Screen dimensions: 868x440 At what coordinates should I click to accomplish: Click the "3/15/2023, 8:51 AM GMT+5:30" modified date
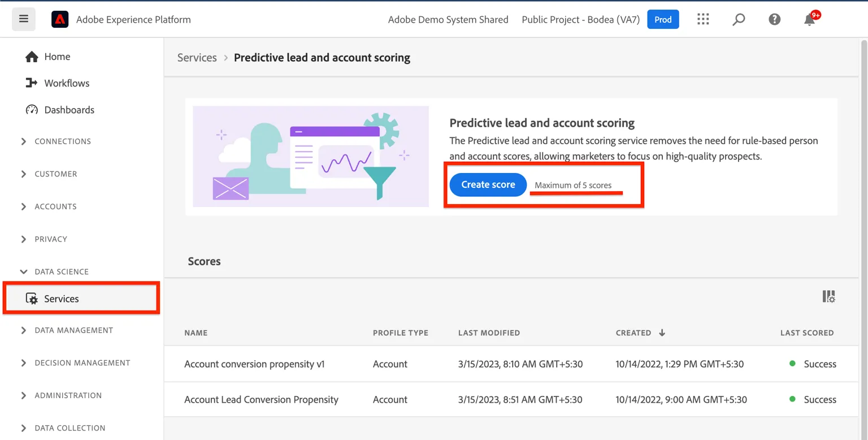pos(520,400)
